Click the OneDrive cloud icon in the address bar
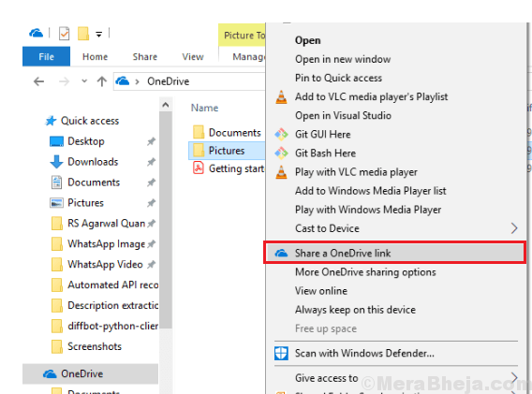 tap(123, 81)
